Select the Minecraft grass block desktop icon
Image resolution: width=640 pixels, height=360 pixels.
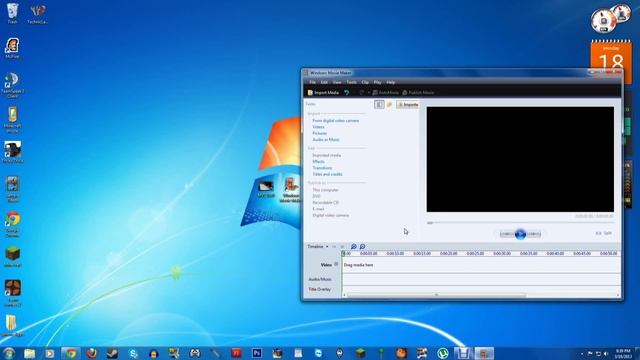click(13, 257)
